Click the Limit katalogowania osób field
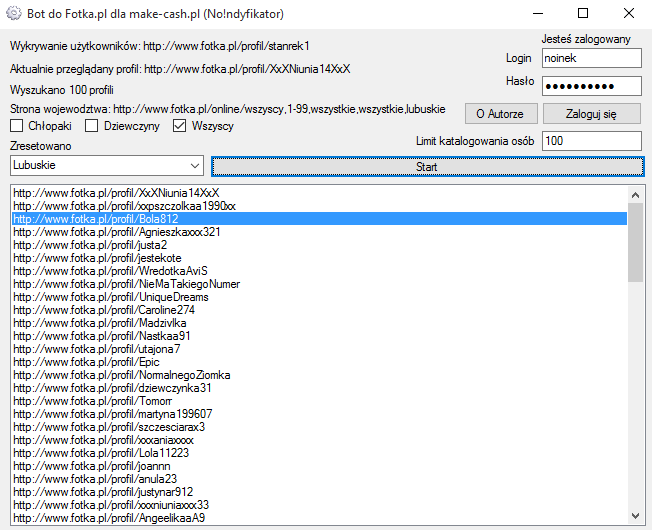Viewport: 652px width, 530px height. pyautogui.click(x=590, y=141)
